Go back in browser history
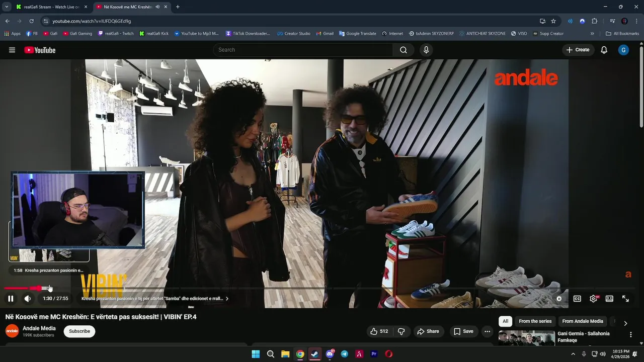The image size is (644, 362). [7, 21]
